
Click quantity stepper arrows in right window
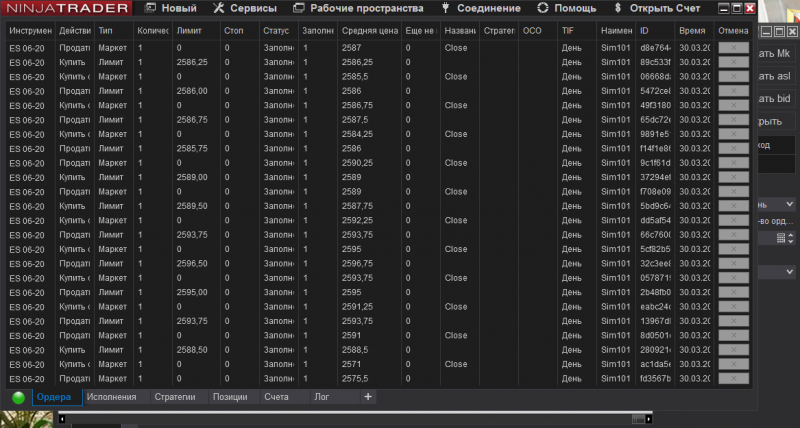(791, 238)
